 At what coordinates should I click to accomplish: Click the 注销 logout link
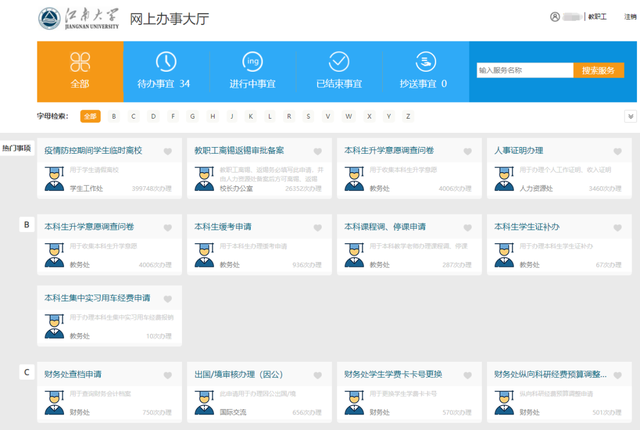630,17
